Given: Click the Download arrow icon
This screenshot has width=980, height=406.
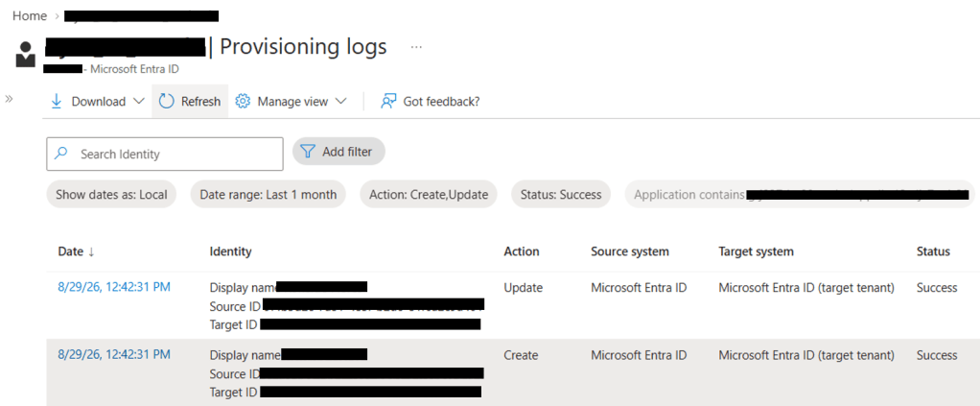Looking at the screenshot, I should [x=57, y=102].
